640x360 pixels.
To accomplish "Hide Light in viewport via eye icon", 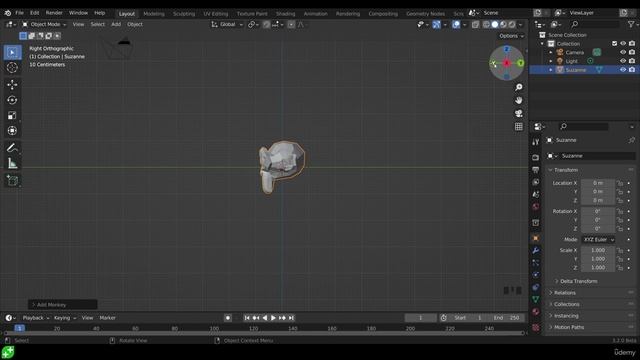I will click(x=623, y=61).
